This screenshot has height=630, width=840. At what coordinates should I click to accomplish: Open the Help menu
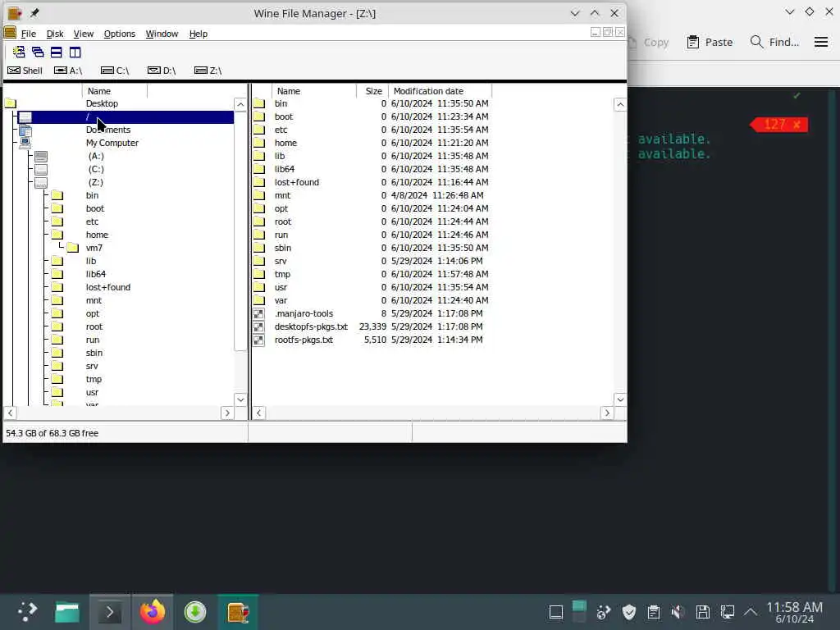pos(199,34)
